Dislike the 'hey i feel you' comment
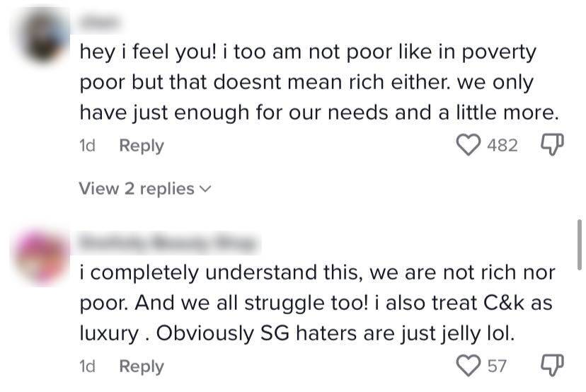The width and height of the screenshot is (586, 392). coord(551,146)
